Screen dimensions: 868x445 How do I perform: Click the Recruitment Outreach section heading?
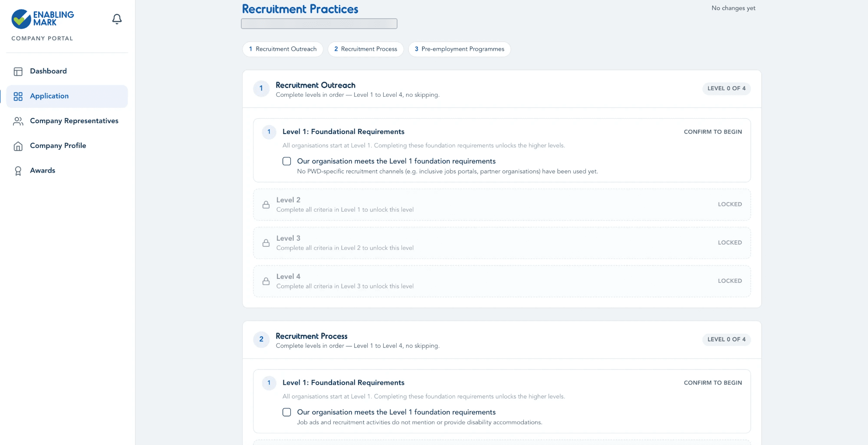(316, 85)
